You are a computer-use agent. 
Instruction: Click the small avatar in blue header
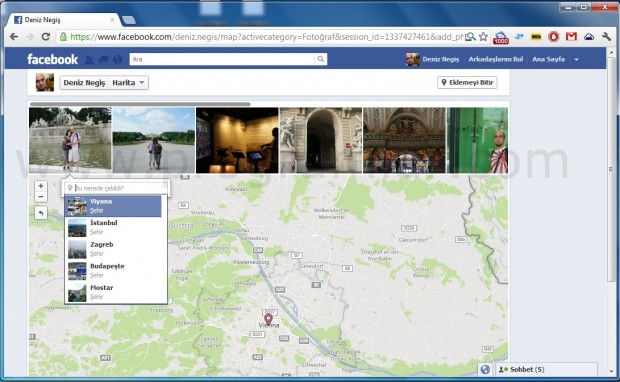[x=412, y=59]
